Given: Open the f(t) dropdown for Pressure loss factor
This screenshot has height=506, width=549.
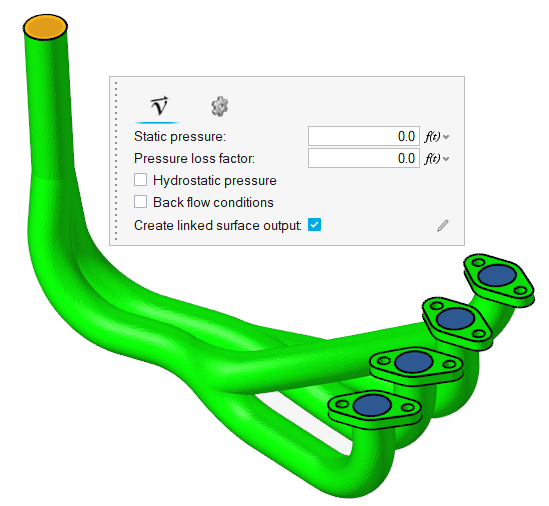Looking at the screenshot, I should (437, 159).
